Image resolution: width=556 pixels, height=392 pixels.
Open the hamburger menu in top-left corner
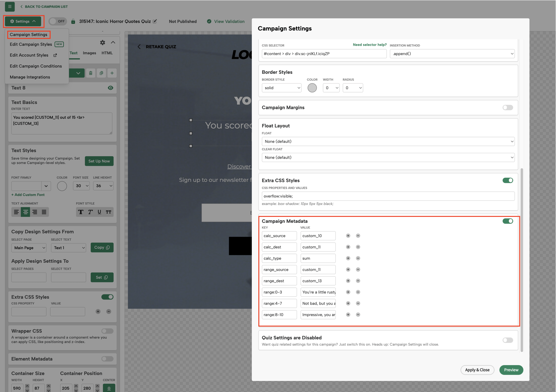pyautogui.click(x=9, y=6)
